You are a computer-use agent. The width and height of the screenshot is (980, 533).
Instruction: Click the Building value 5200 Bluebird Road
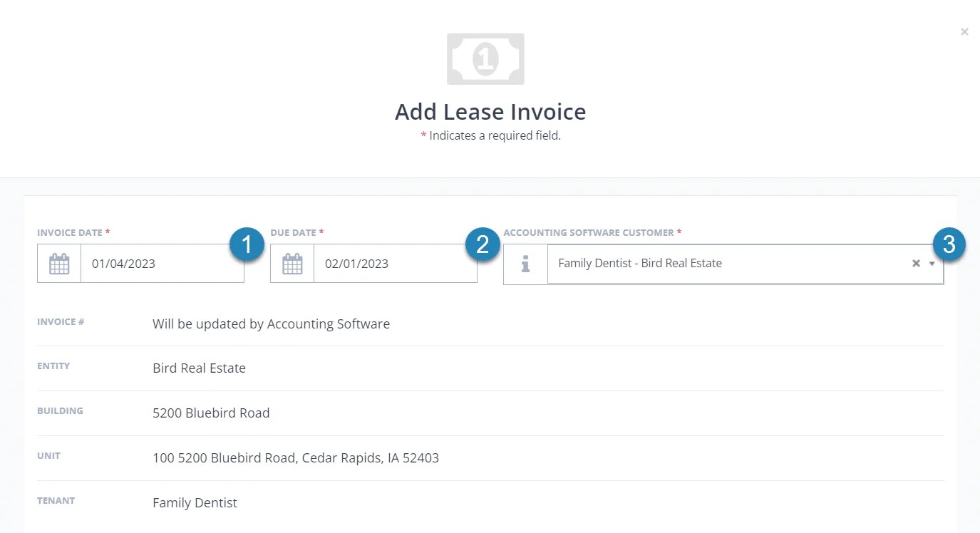click(x=211, y=413)
